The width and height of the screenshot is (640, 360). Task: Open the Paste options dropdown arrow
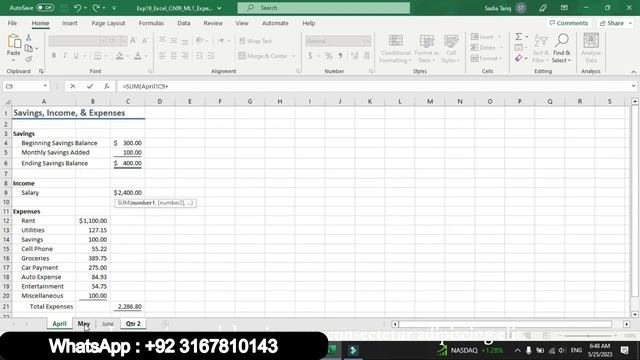pyautogui.click(x=13, y=60)
